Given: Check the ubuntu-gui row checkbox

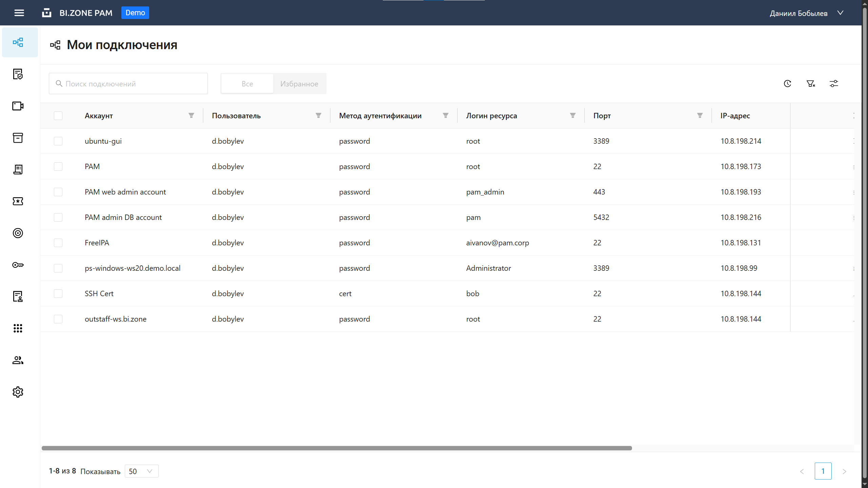Looking at the screenshot, I should [x=58, y=141].
